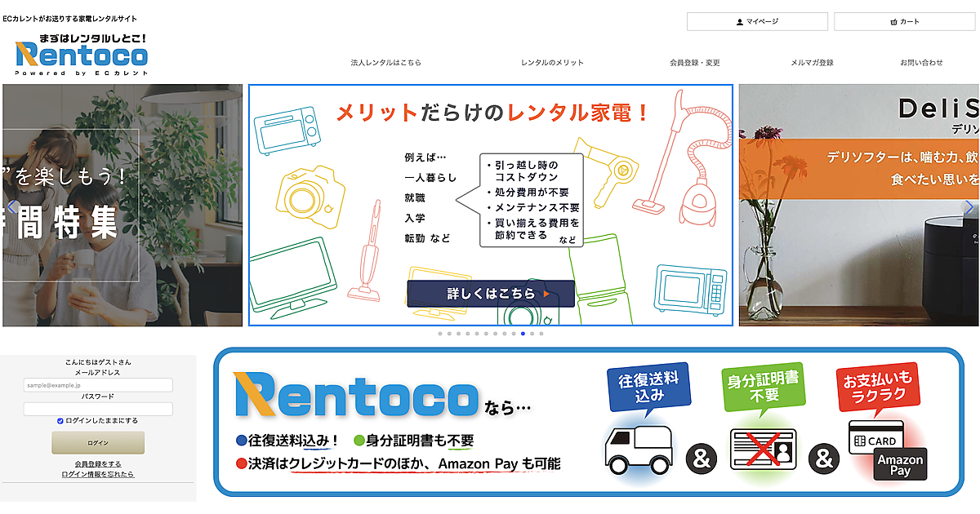The height and width of the screenshot is (514, 980).
Task: Select 会員登録・変更 in the navigation
Action: (x=694, y=63)
